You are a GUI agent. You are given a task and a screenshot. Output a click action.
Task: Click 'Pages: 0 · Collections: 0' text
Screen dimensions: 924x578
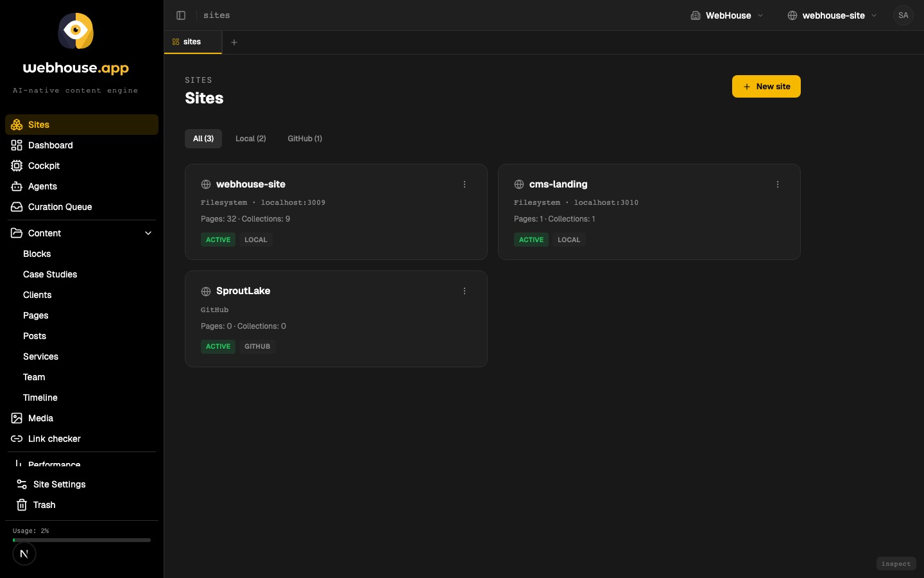(x=243, y=326)
